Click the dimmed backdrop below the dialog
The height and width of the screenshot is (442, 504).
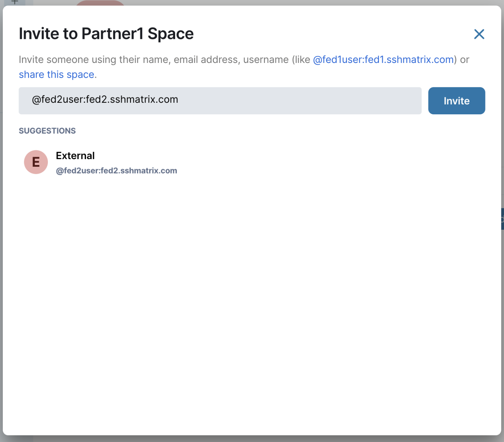[x=252, y=439]
